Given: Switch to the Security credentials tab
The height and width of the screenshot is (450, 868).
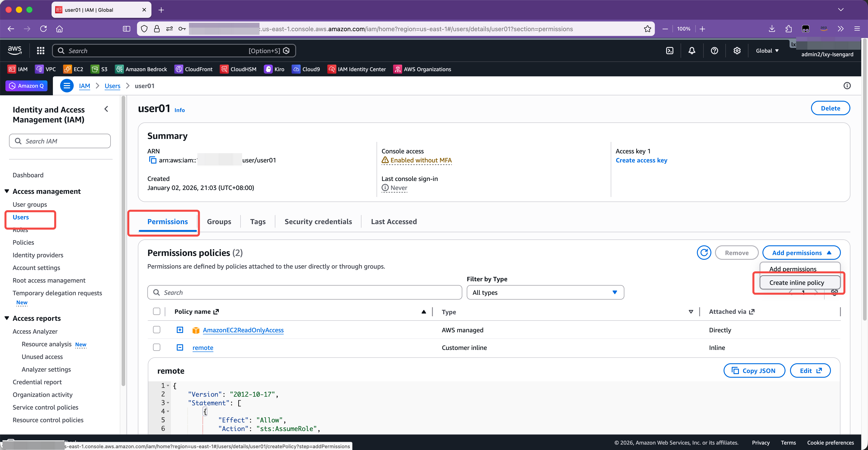Looking at the screenshot, I should [318, 221].
